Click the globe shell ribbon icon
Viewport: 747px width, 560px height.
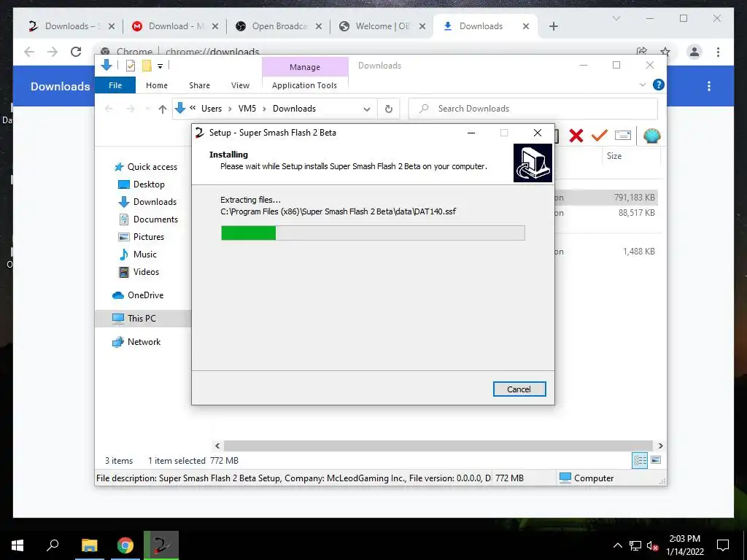tap(651, 136)
